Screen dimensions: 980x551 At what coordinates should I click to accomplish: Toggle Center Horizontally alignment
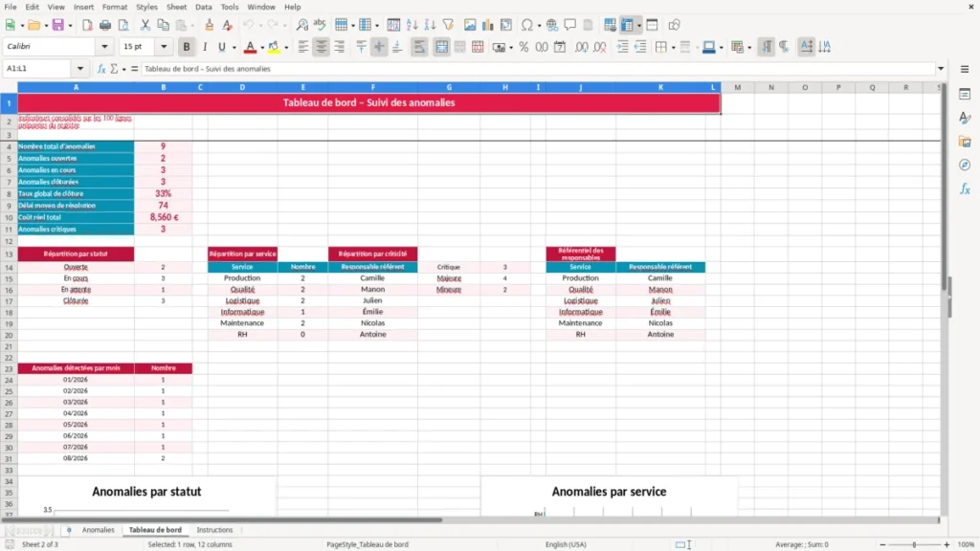point(322,47)
